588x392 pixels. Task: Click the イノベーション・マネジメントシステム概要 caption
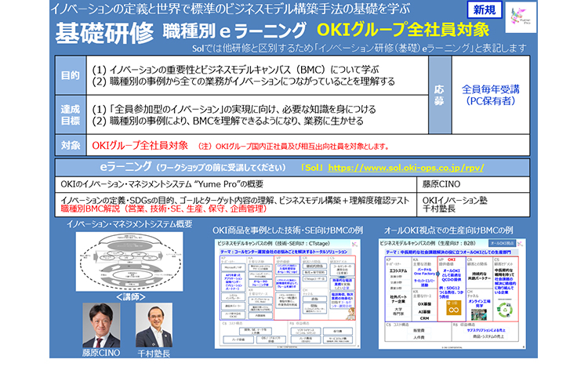pyautogui.click(x=129, y=224)
